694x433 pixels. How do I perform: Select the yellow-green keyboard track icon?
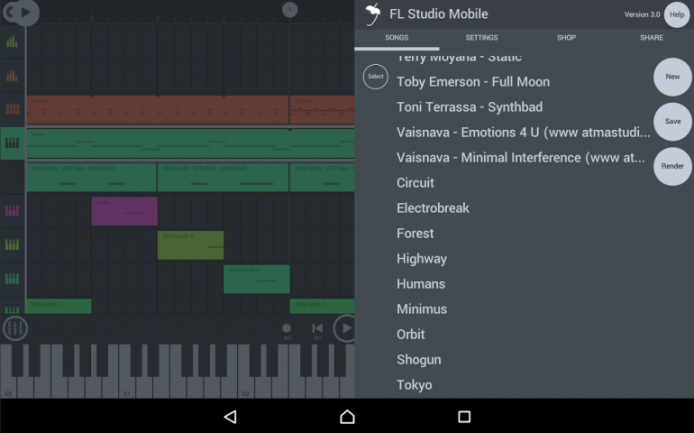coord(13,245)
